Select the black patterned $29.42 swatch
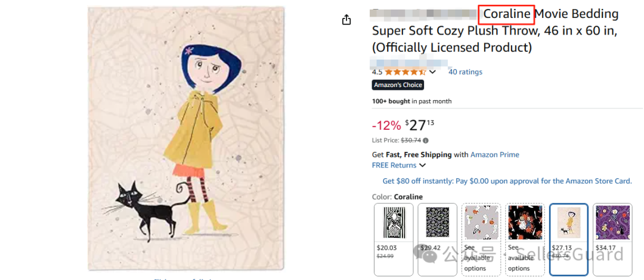This screenshot has height=280, width=644. pos(437,239)
